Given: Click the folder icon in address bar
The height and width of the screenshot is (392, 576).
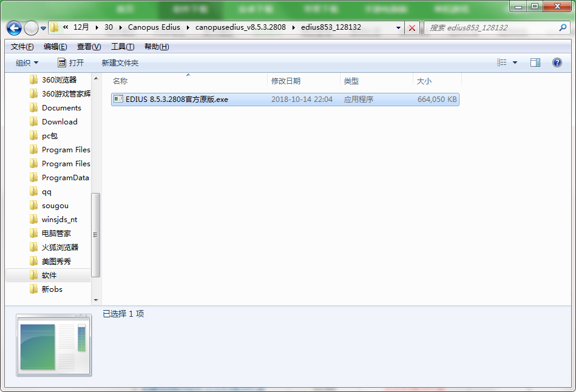Looking at the screenshot, I should tap(55, 27).
